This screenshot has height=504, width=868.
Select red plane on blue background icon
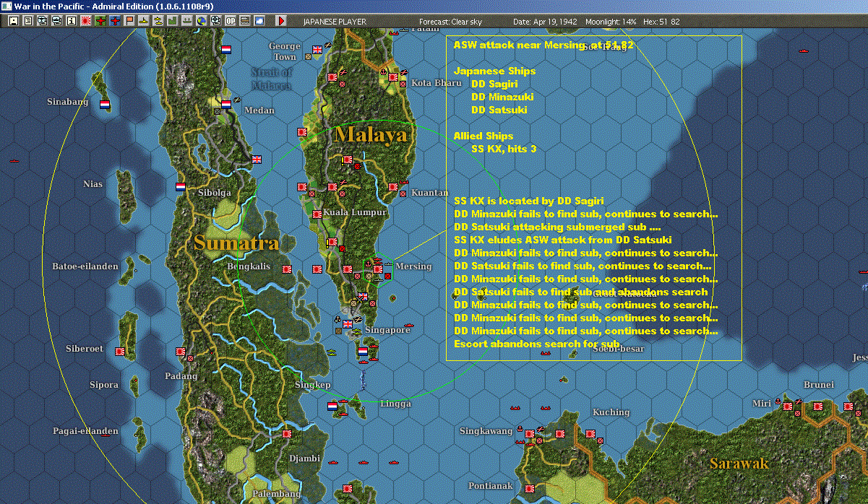pos(116,21)
